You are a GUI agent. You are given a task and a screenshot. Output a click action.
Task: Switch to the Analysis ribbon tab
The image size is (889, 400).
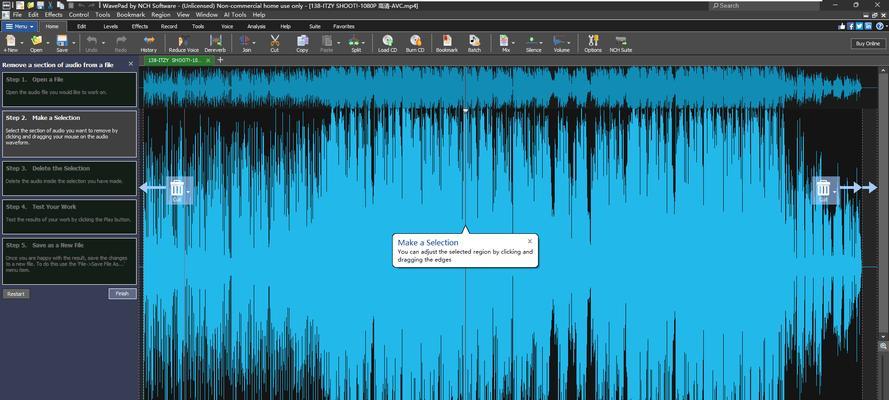256,26
